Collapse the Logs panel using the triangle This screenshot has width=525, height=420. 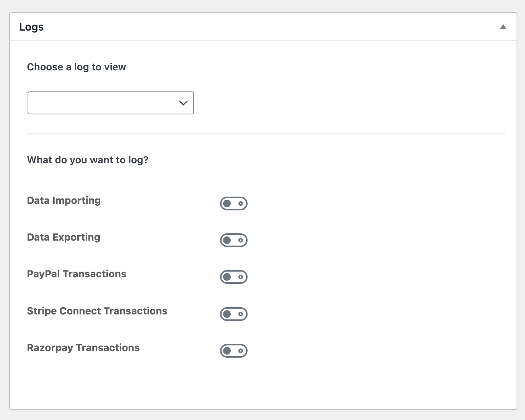[503, 27]
